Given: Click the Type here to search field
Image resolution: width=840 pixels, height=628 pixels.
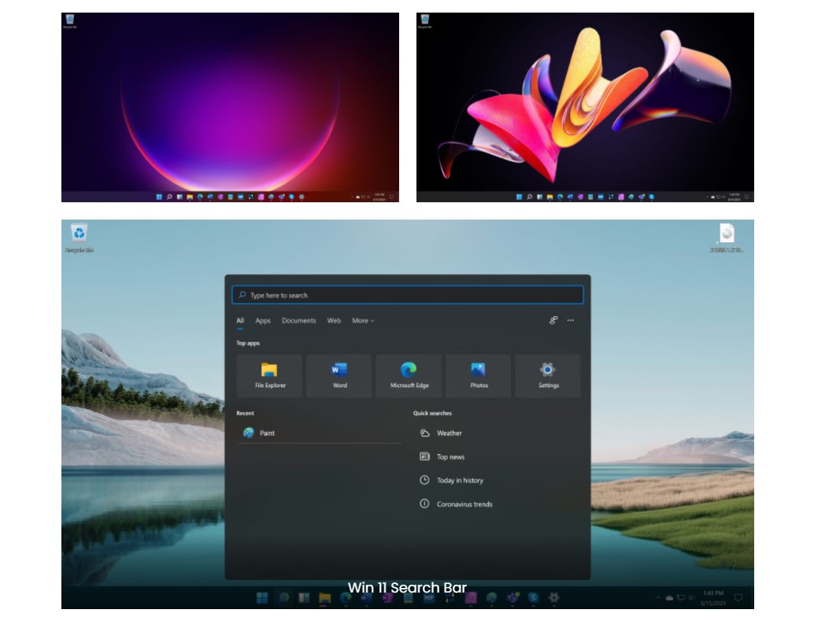Looking at the screenshot, I should click(x=408, y=295).
